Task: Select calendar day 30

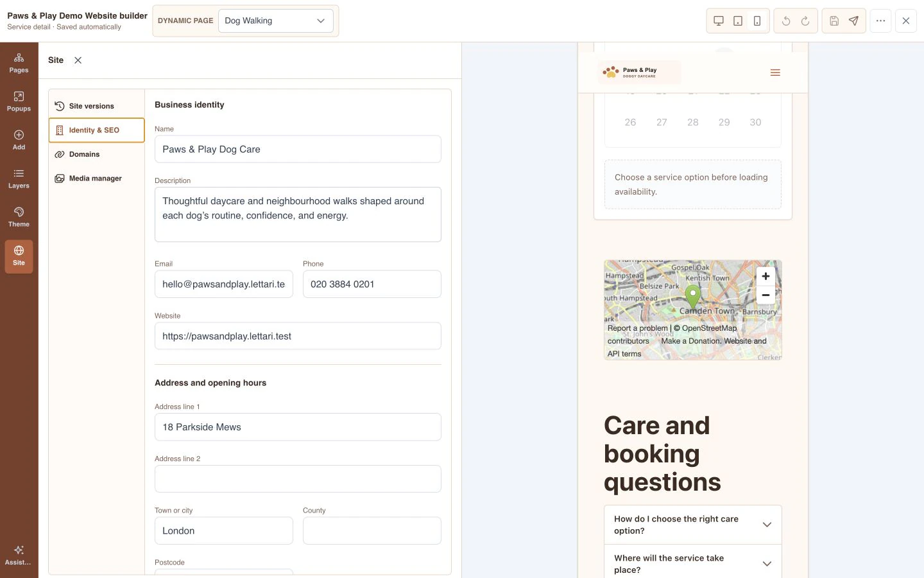Action: pyautogui.click(x=755, y=122)
